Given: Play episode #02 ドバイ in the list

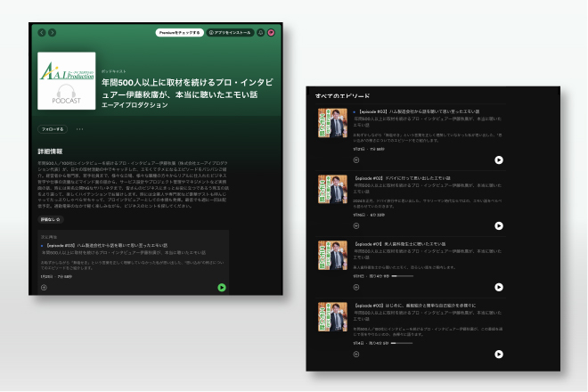Looking at the screenshot, I should point(499,225).
